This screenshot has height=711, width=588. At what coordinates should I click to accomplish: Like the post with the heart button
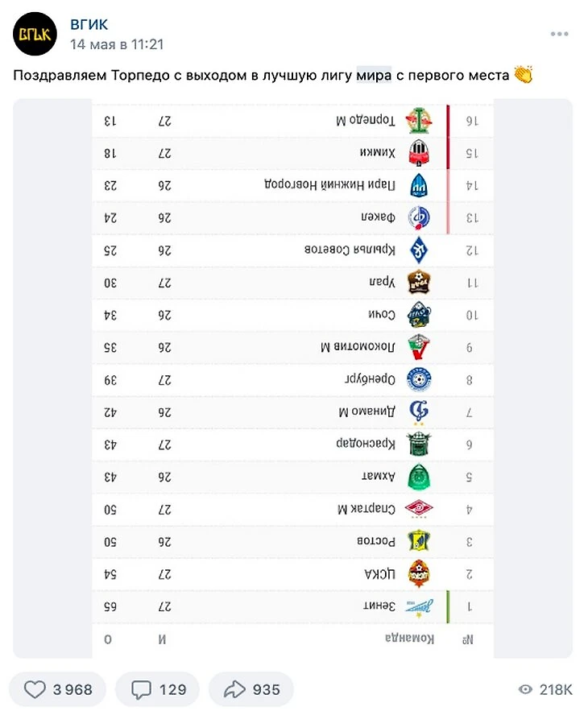58,689
